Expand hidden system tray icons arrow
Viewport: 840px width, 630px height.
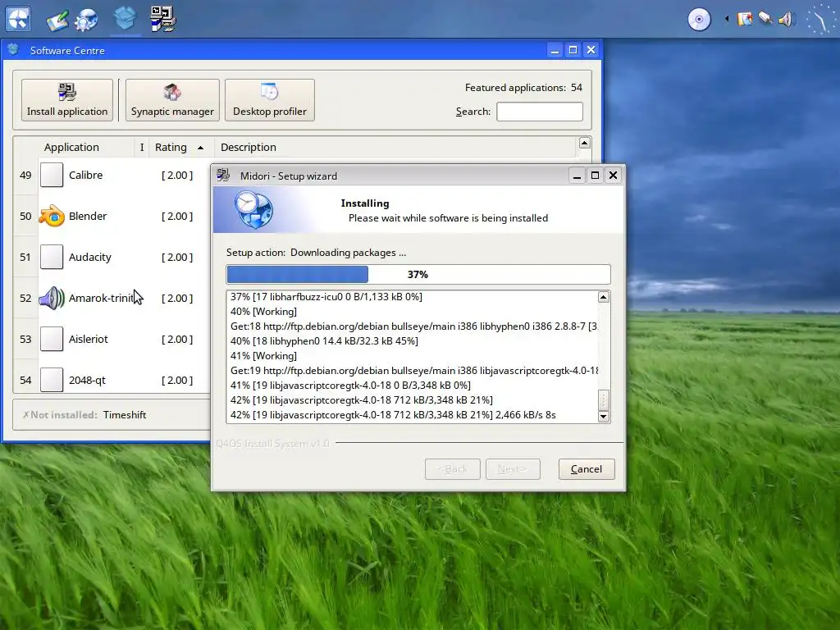(x=727, y=19)
